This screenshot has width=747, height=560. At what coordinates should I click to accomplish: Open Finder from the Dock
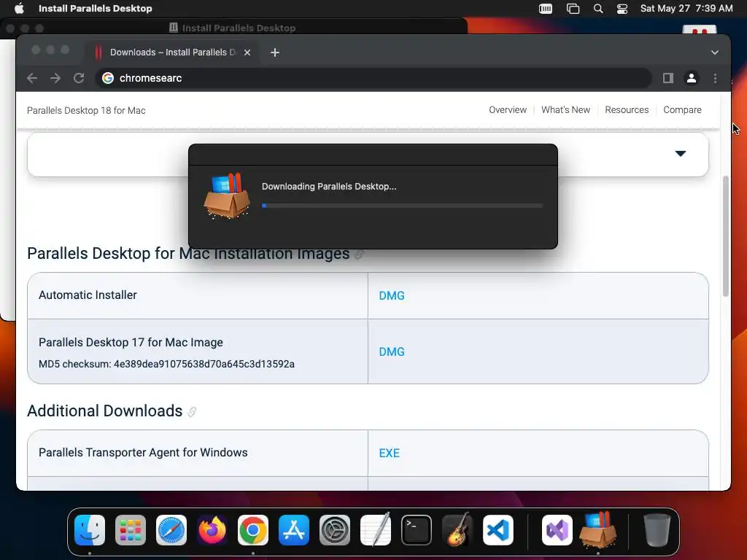(x=90, y=530)
